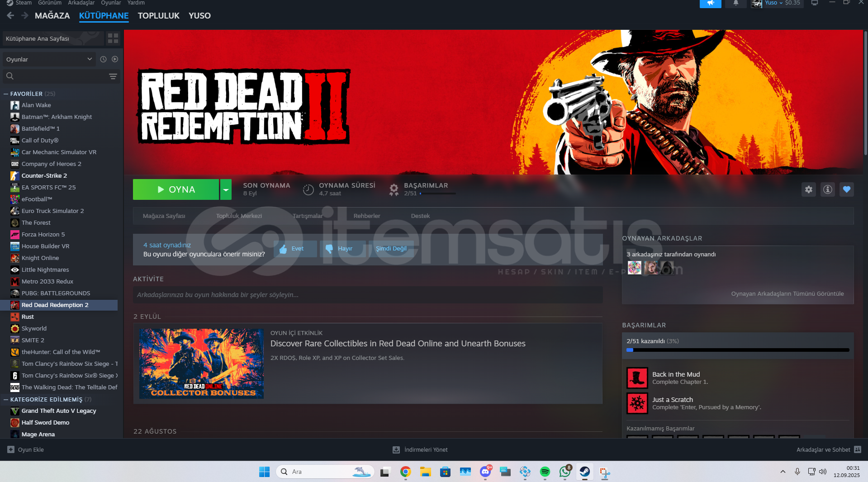Open the Collector Bonuses event thumbnail
The image size is (868, 482).
201,364
